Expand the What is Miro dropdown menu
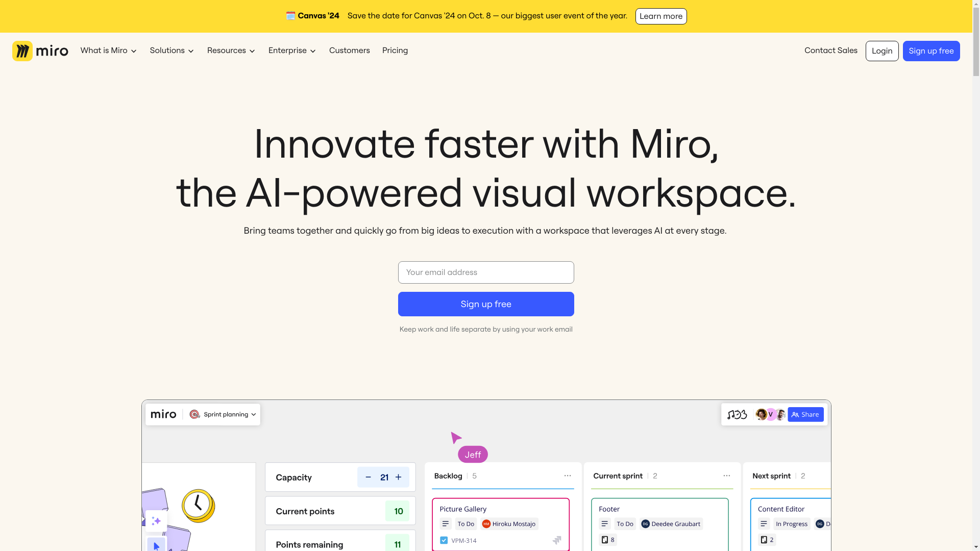Screen dimensions: 980x551 coord(108,51)
